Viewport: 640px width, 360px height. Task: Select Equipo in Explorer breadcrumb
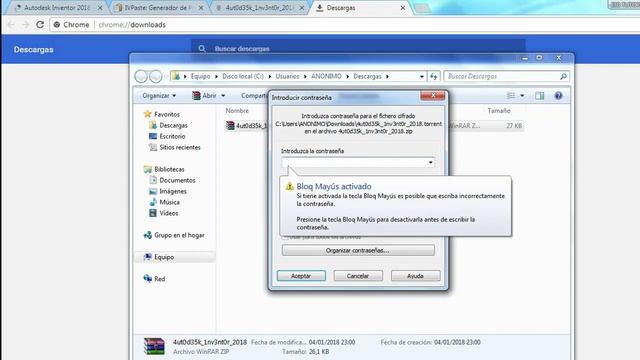tap(200, 76)
